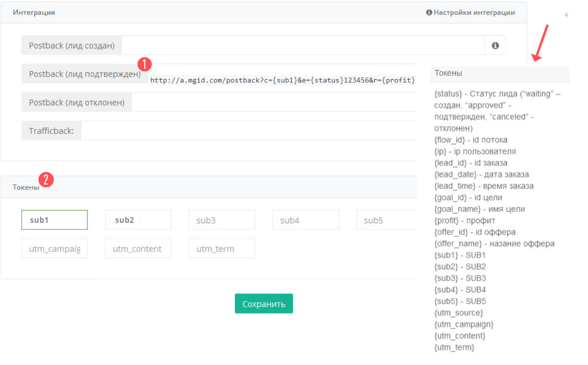
Task: Click the sub5 token field
Action: pos(386,220)
